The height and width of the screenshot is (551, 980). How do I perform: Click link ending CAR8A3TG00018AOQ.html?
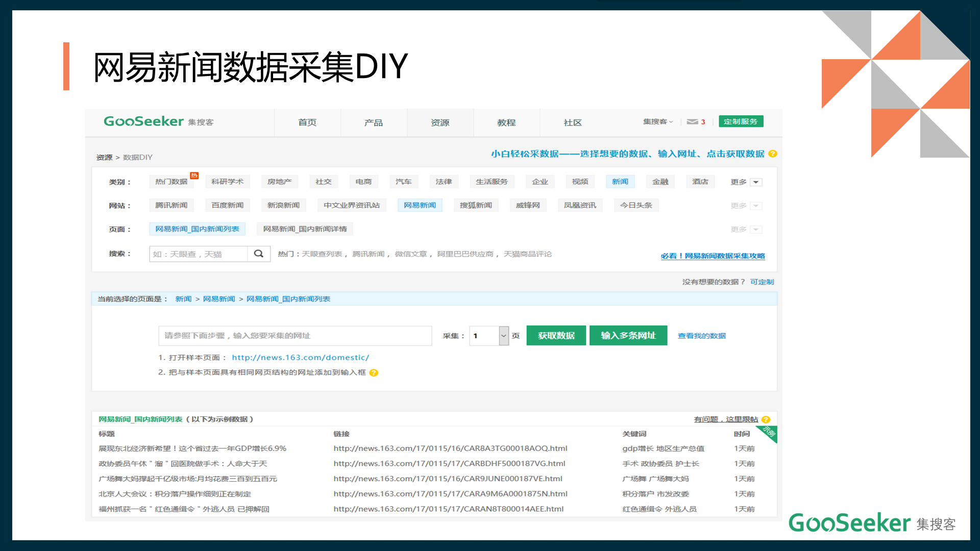click(451, 448)
